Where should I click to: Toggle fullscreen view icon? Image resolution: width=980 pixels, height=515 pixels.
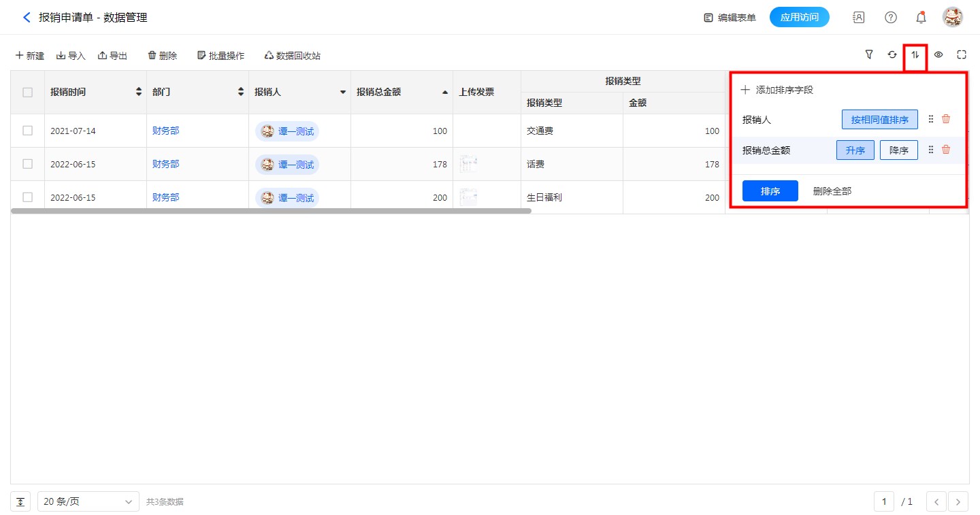coord(962,55)
